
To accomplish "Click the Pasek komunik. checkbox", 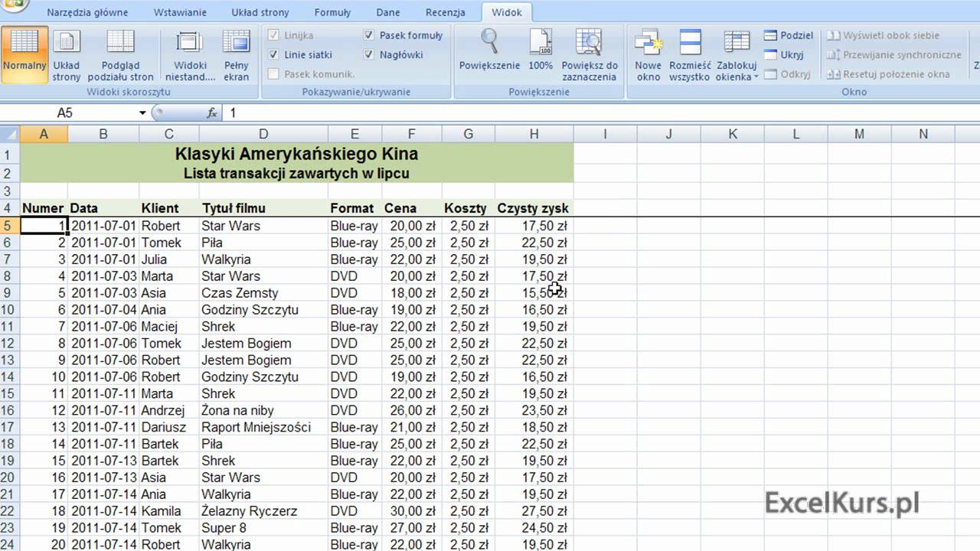I will click(x=274, y=74).
